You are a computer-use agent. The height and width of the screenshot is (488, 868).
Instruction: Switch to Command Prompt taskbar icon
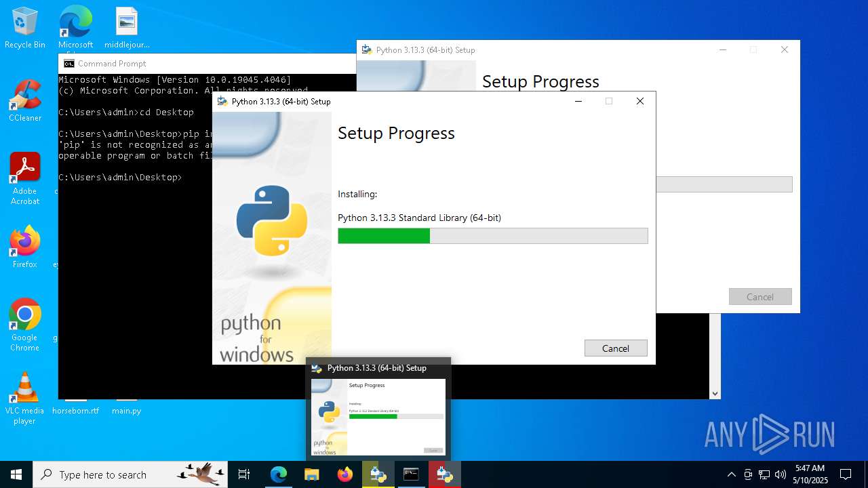point(411,474)
